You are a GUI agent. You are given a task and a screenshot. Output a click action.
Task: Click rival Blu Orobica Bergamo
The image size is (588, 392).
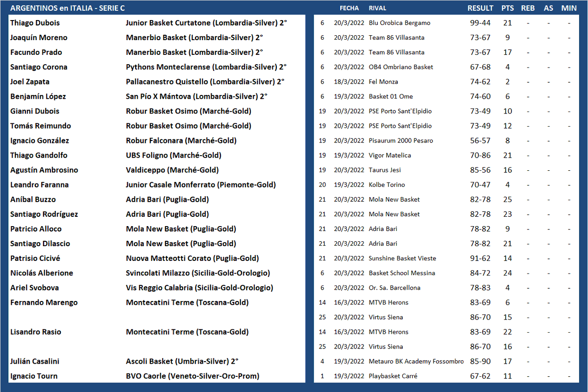tap(399, 23)
